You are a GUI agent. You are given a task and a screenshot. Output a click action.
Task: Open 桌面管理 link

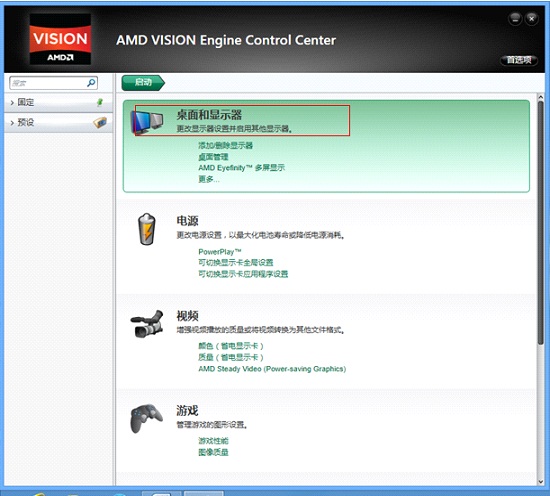[x=213, y=156]
